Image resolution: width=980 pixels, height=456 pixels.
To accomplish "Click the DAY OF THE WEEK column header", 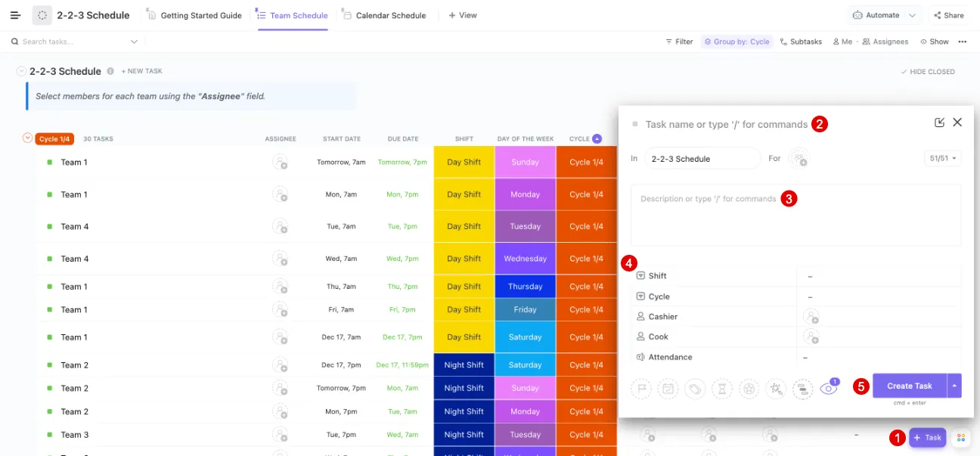I will pos(526,139).
